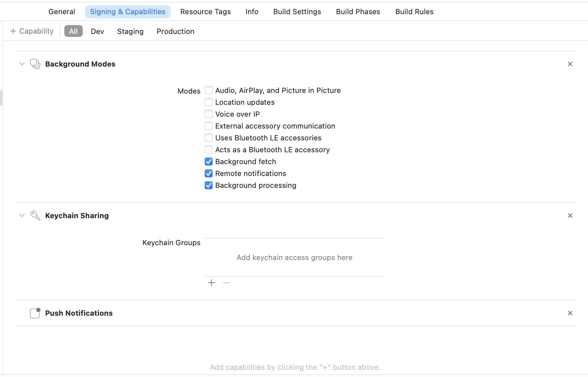Enable Location updates background mode
The image size is (588, 377).
pyautogui.click(x=209, y=102)
